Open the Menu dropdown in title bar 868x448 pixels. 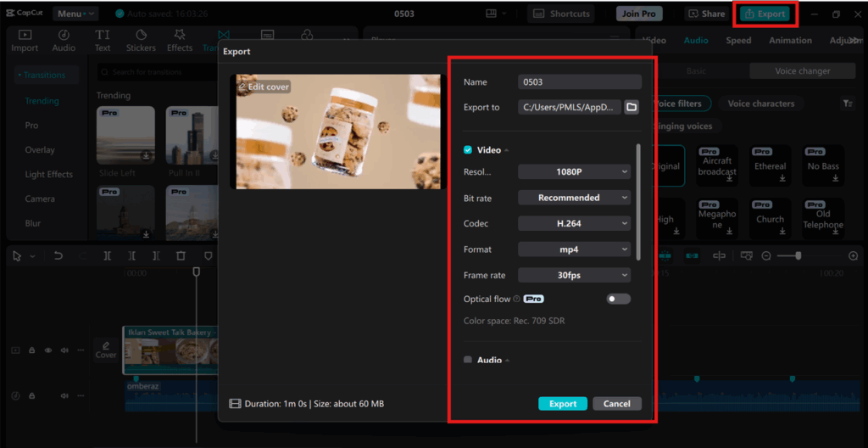pyautogui.click(x=75, y=14)
